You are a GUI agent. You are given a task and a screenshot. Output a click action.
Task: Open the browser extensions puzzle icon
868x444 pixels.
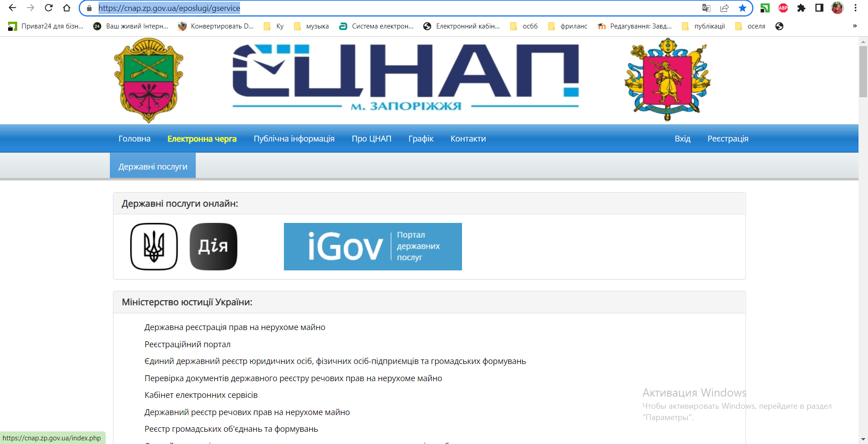[801, 8]
